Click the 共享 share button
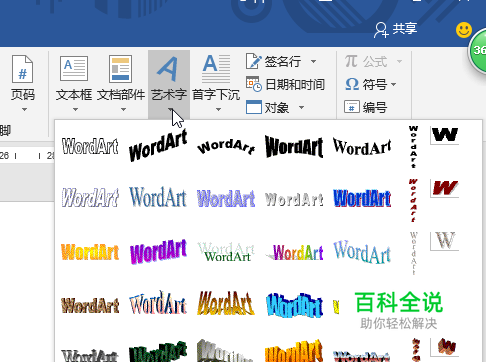 (395, 29)
